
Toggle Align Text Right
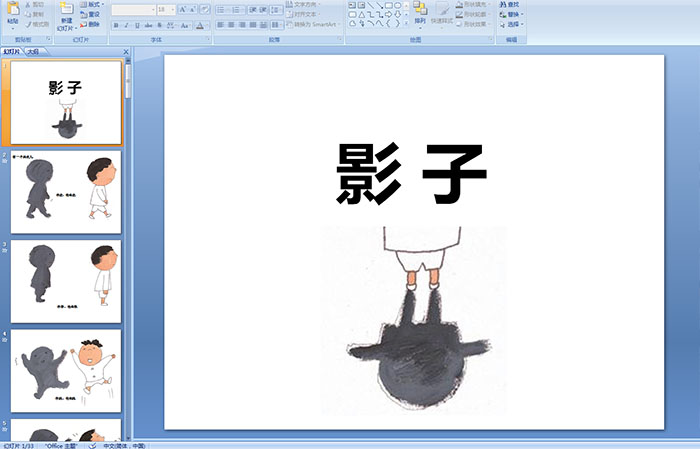tap(242, 25)
